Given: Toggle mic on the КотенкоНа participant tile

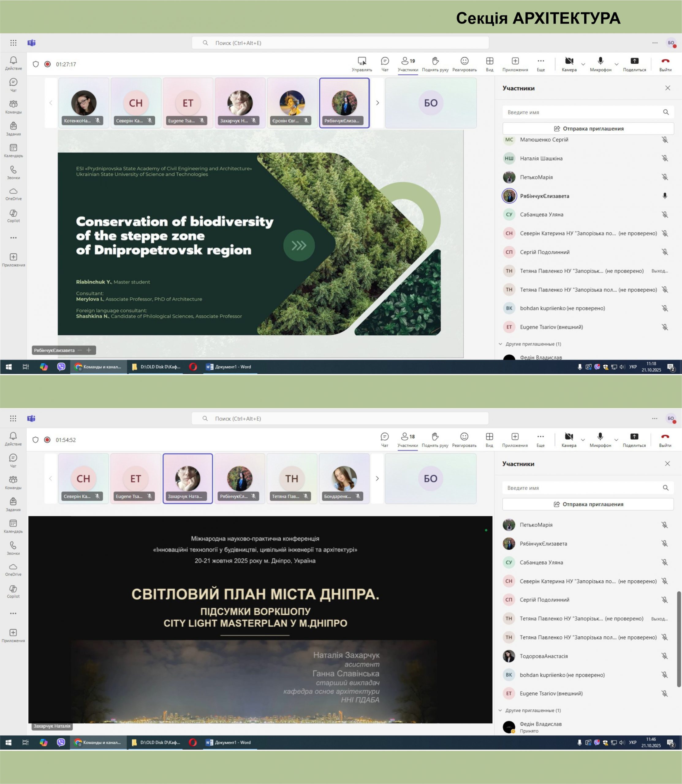Looking at the screenshot, I should 98,121.
